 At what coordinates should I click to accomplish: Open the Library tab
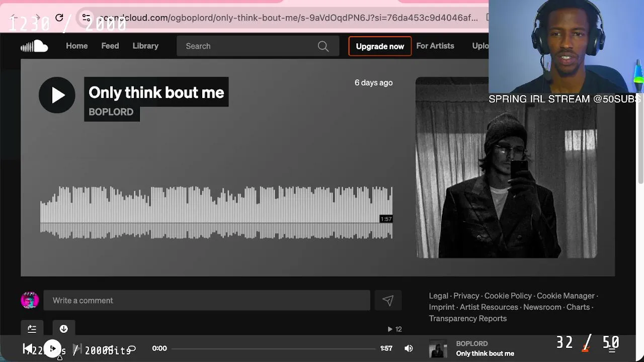point(145,46)
